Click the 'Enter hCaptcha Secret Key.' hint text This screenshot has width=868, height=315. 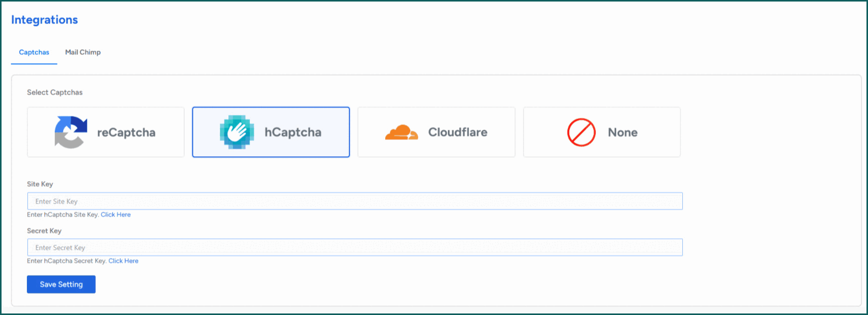67,261
